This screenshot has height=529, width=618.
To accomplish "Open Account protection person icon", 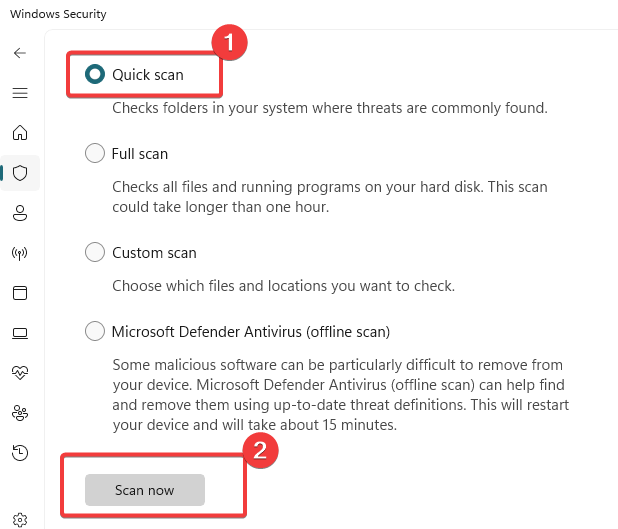I will click(20, 213).
